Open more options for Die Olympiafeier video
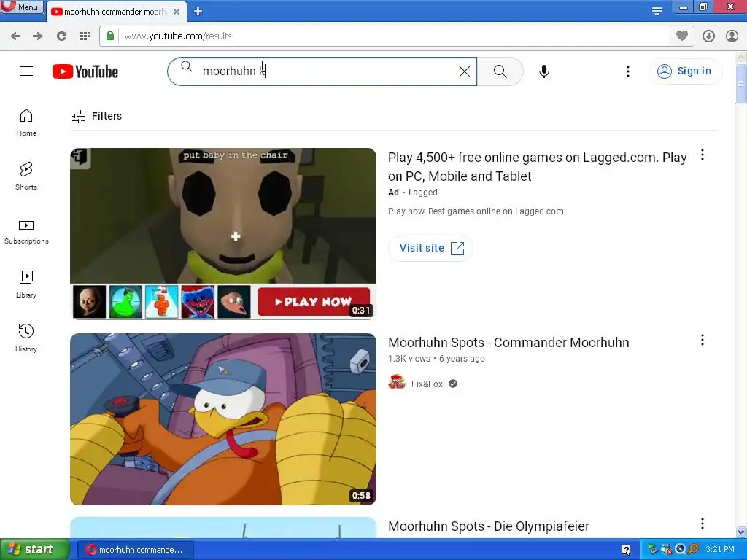 click(x=703, y=524)
